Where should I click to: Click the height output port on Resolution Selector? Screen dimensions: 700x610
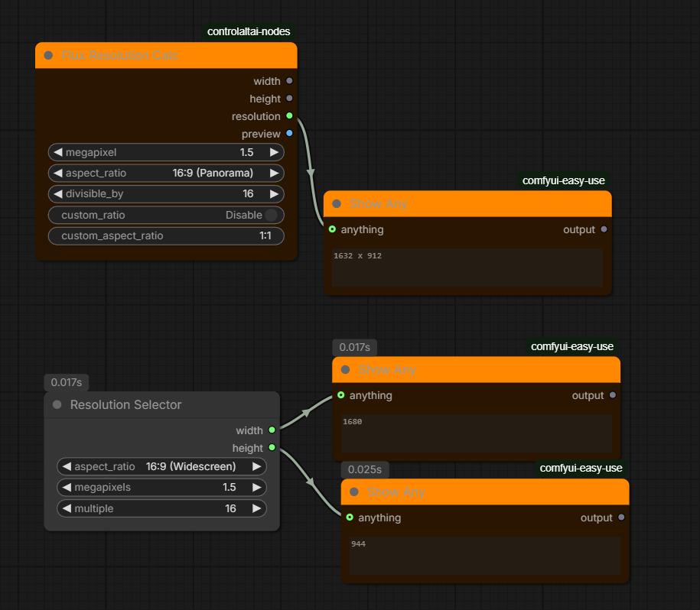coord(272,447)
